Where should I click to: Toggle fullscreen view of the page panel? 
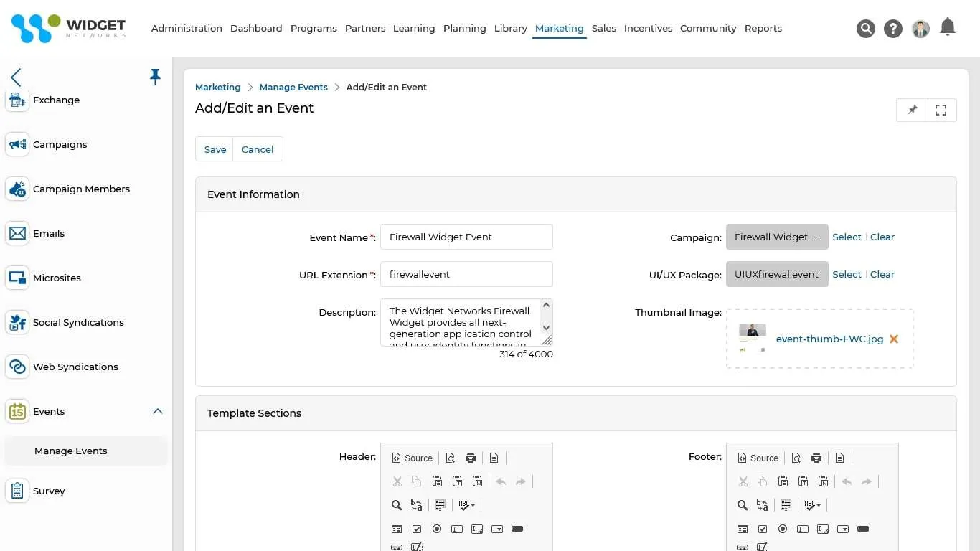coord(941,110)
